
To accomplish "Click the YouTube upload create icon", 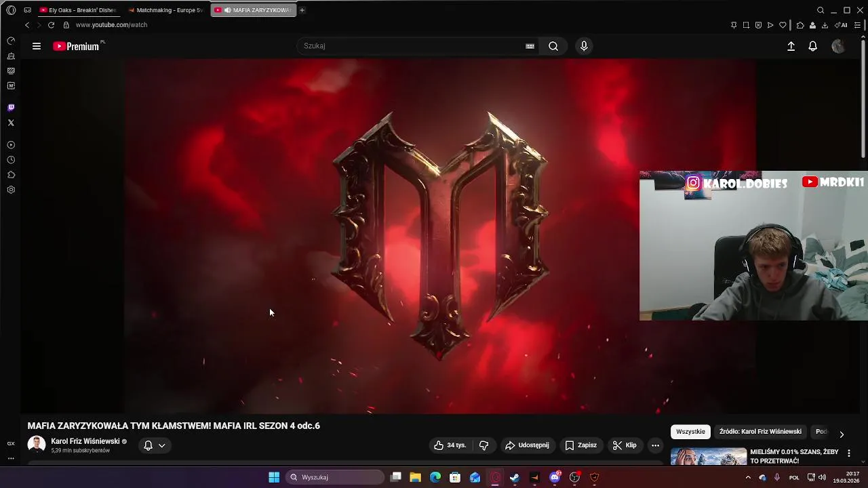I will [791, 46].
